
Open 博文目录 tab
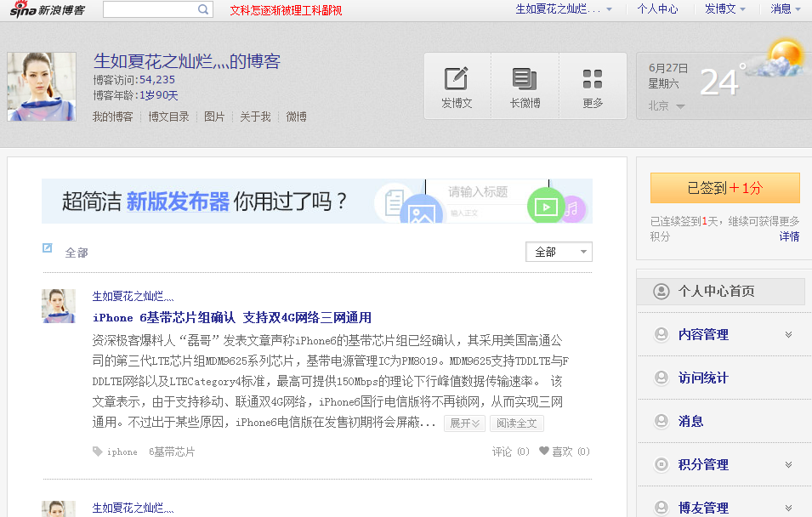click(x=168, y=116)
